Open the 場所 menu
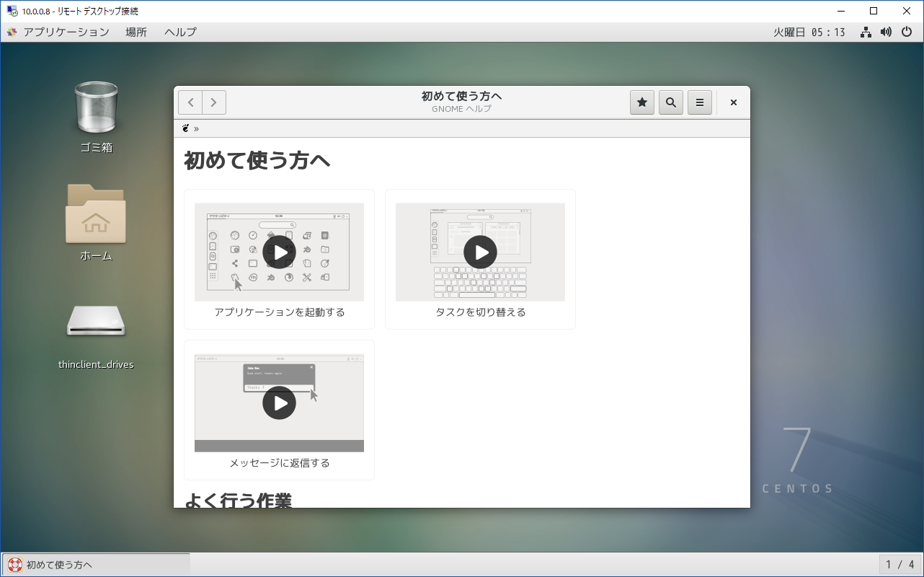Screen dimensions: 924x577 136,32
